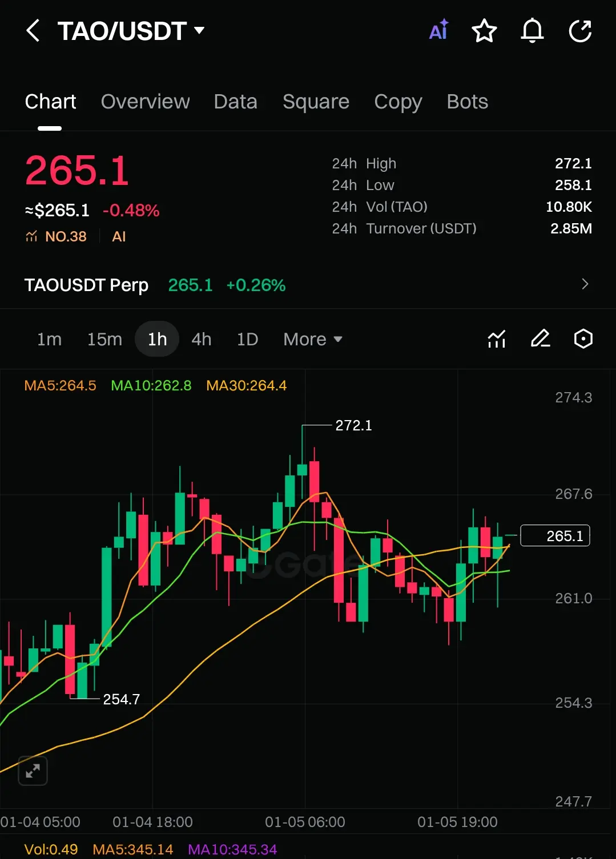Tap the 272.1 high marker on chart
This screenshot has width=616, height=859.
tap(353, 425)
